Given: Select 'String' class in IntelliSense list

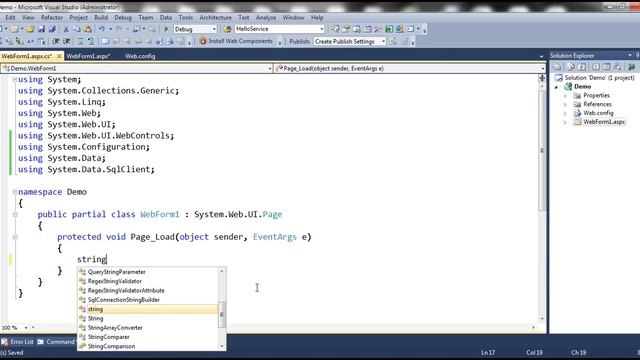Looking at the screenshot, I should (x=148, y=318).
